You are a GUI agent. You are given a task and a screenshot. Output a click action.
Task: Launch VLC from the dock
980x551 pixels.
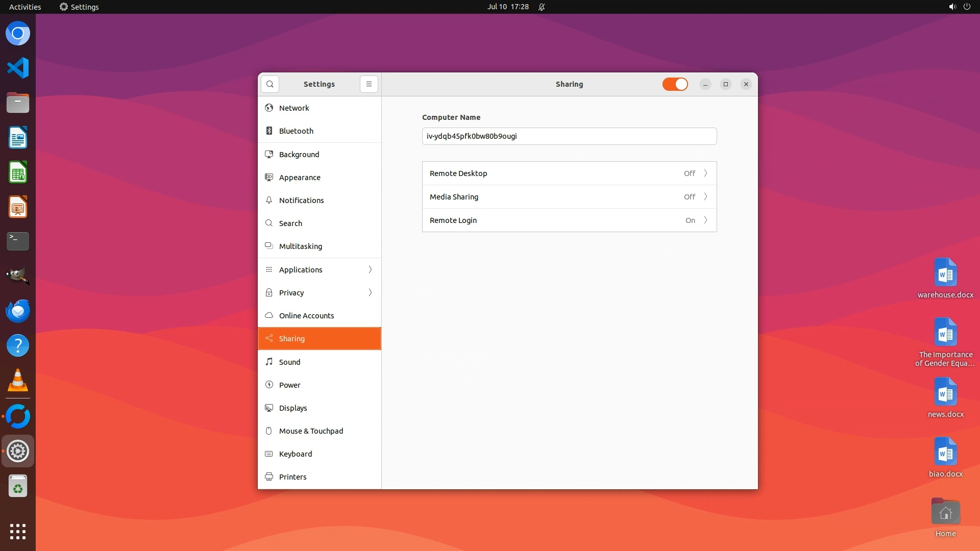(18, 381)
